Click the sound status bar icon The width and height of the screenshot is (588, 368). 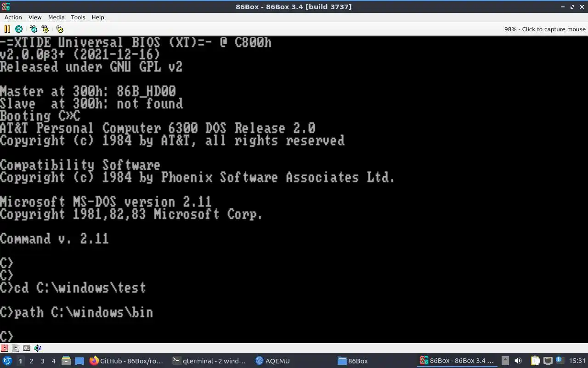(x=38, y=348)
